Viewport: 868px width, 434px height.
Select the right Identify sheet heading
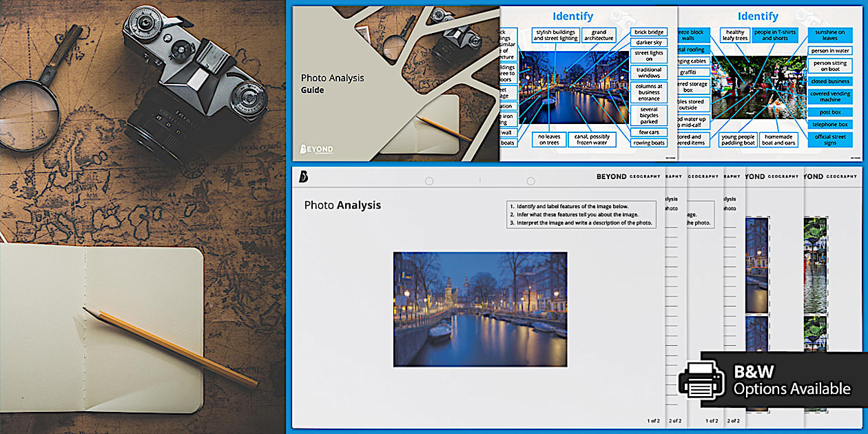point(757,16)
